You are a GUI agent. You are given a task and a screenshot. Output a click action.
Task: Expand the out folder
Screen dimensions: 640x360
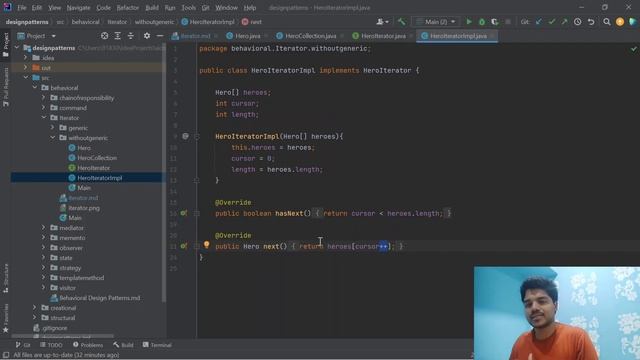click(25, 68)
